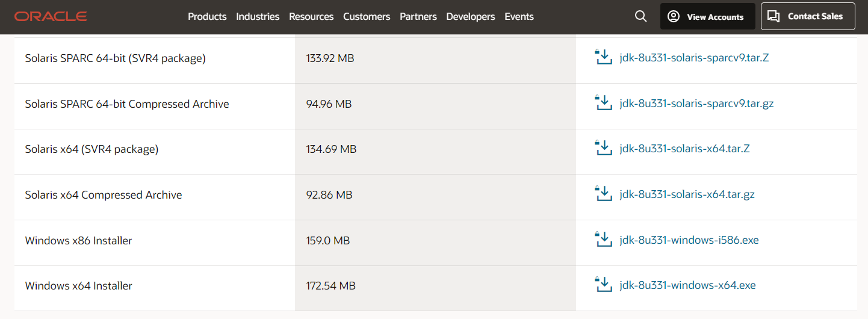Click the 159.0 MB file size
The width and height of the screenshot is (868, 319).
pos(328,241)
